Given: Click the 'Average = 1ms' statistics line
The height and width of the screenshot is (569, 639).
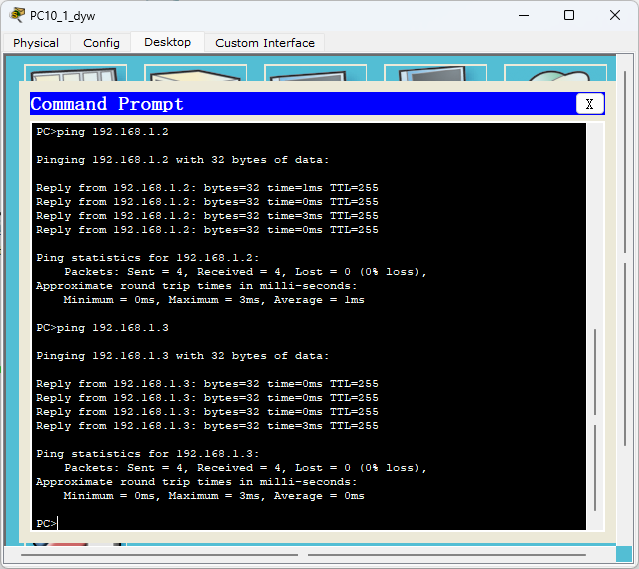Looking at the screenshot, I should (214, 300).
